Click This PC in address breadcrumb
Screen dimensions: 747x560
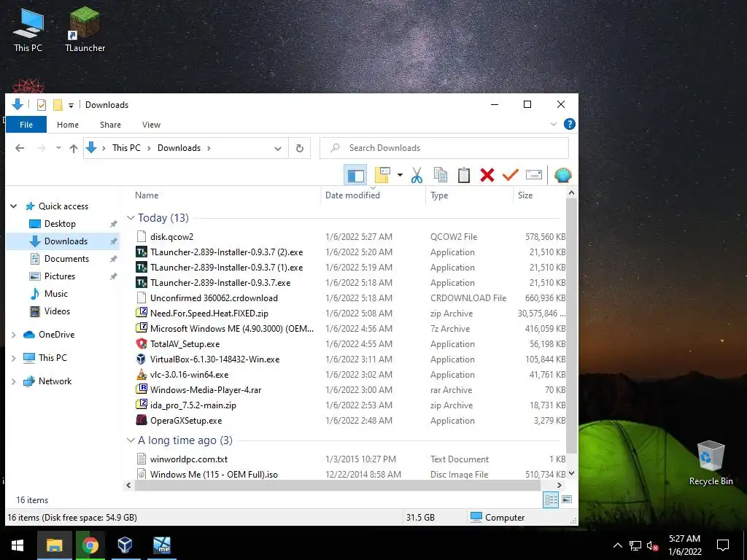(126, 148)
